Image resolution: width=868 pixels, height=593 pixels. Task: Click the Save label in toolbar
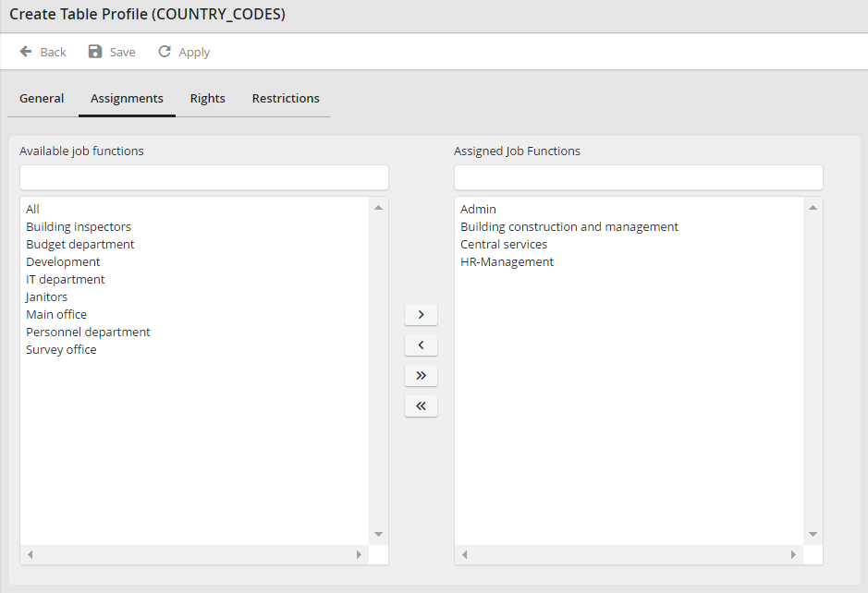[122, 52]
